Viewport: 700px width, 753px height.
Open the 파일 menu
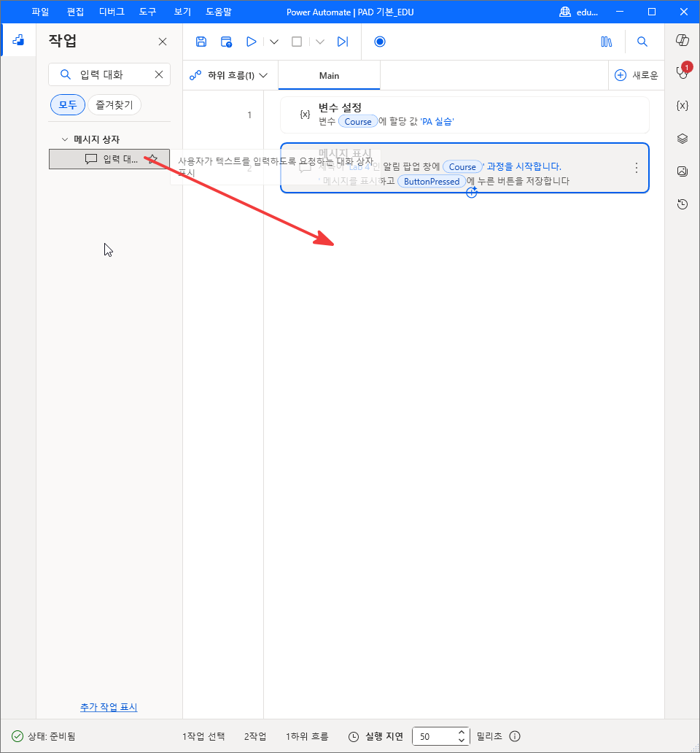[40, 12]
